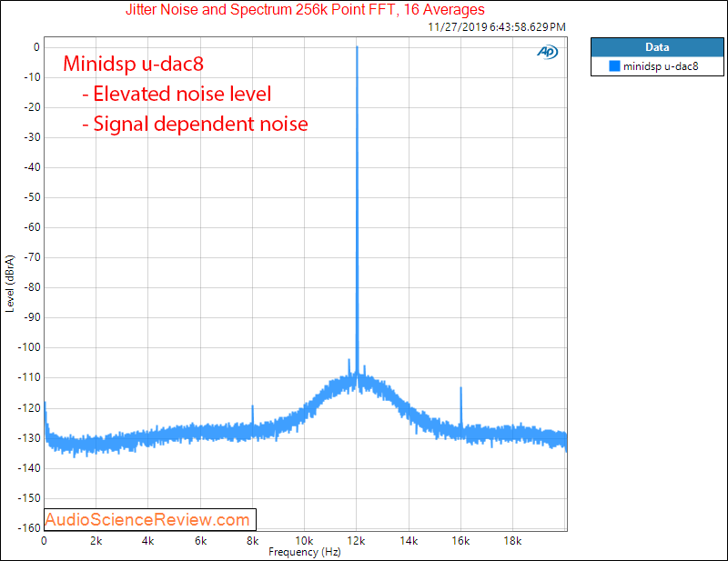Select the 'minidsp u-dac8' legend entry text
728x561 pixels.
tap(661, 66)
